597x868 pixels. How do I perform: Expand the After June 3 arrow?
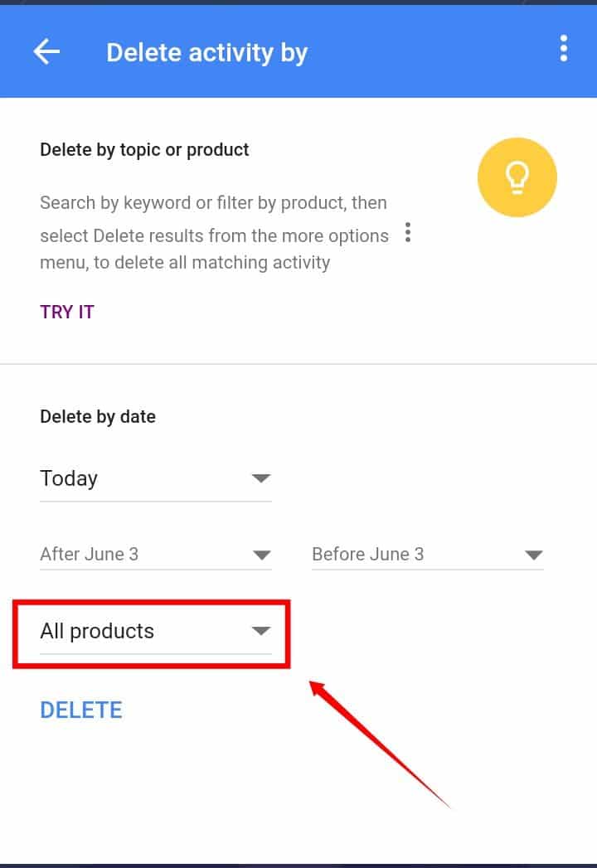tap(261, 555)
